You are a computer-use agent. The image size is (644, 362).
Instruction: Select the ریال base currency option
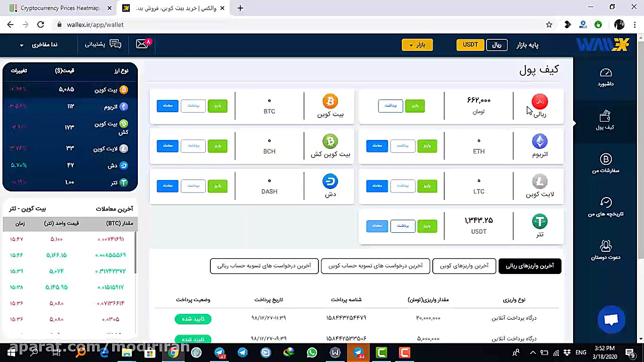496,44
